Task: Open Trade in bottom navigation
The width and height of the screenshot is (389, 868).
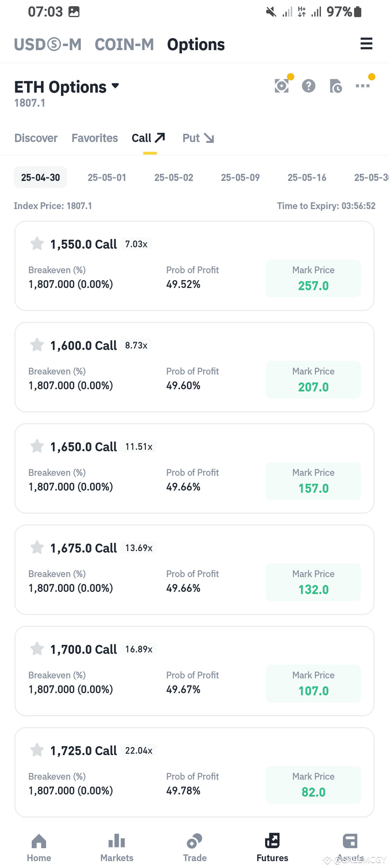Action: [194, 848]
